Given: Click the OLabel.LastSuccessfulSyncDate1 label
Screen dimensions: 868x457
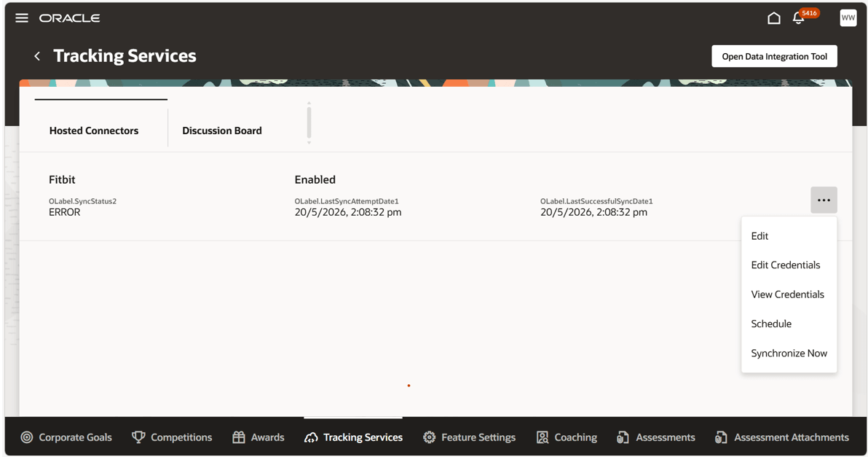Looking at the screenshot, I should [596, 201].
